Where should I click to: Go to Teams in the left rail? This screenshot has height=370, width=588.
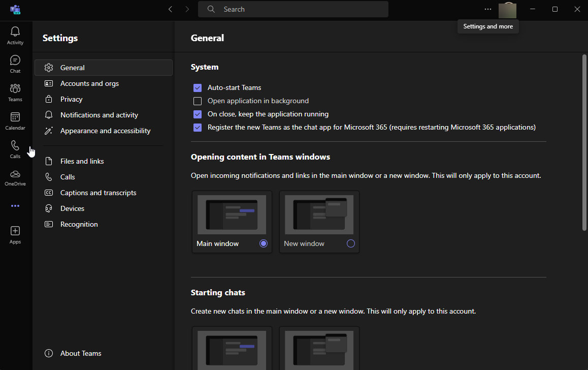click(x=15, y=92)
